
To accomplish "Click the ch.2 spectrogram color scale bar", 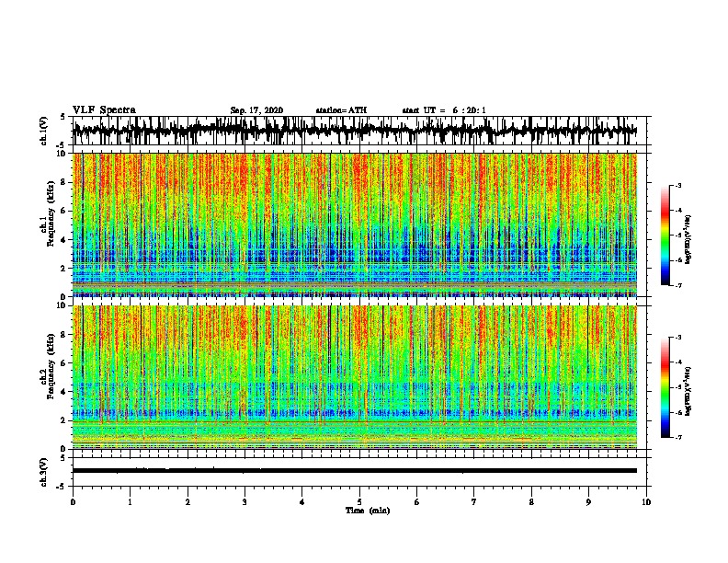I will 665,387.
